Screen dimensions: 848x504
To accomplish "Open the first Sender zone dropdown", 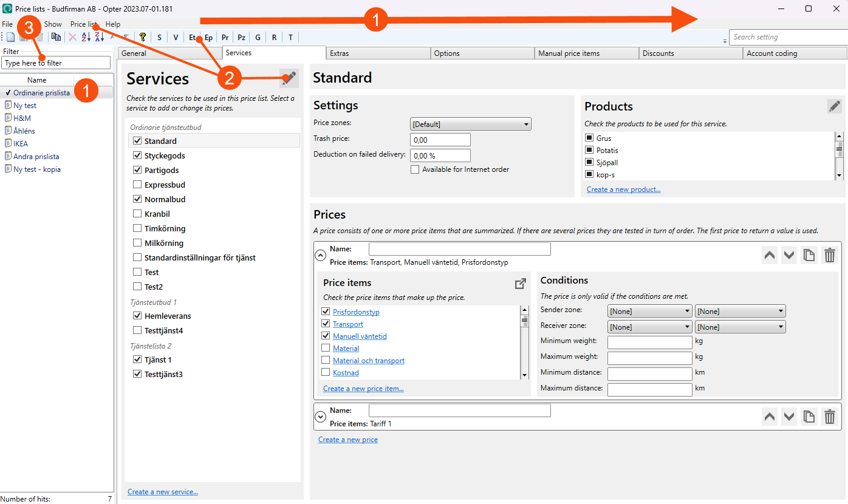I will click(x=650, y=311).
